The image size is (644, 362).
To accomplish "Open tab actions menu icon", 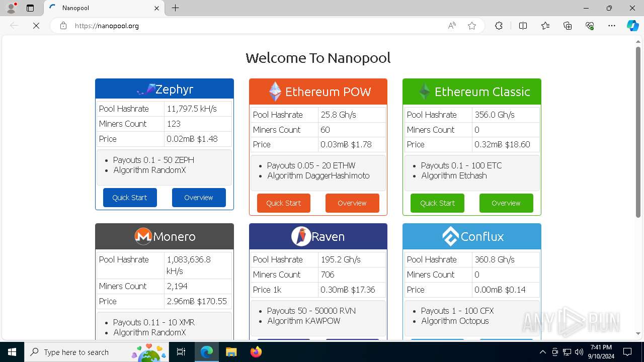I will 30,8.
